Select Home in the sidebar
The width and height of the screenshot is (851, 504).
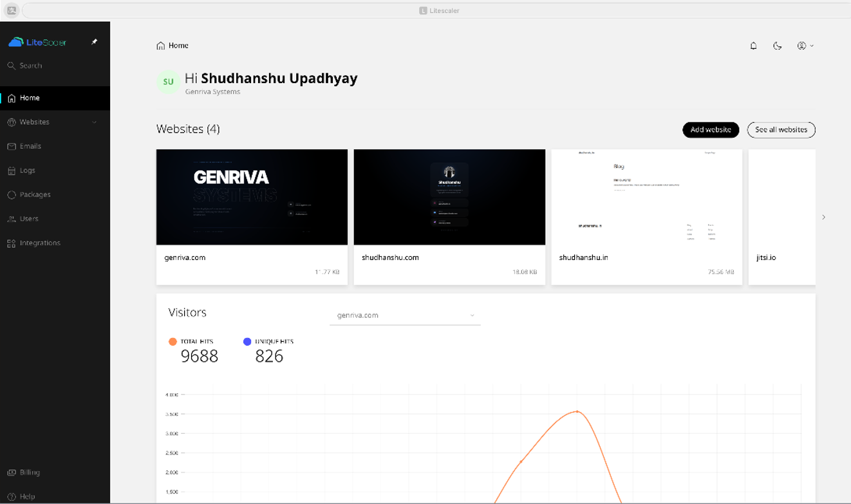[x=28, y=97]
